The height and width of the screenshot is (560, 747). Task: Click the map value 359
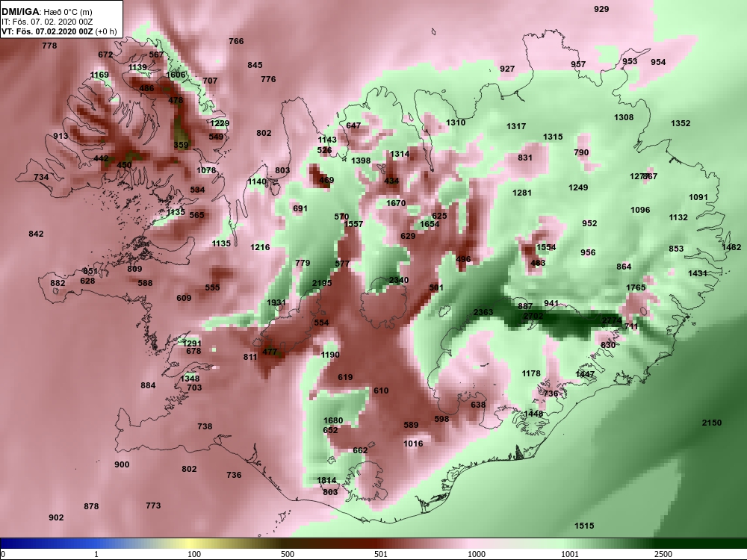(181, 146)
